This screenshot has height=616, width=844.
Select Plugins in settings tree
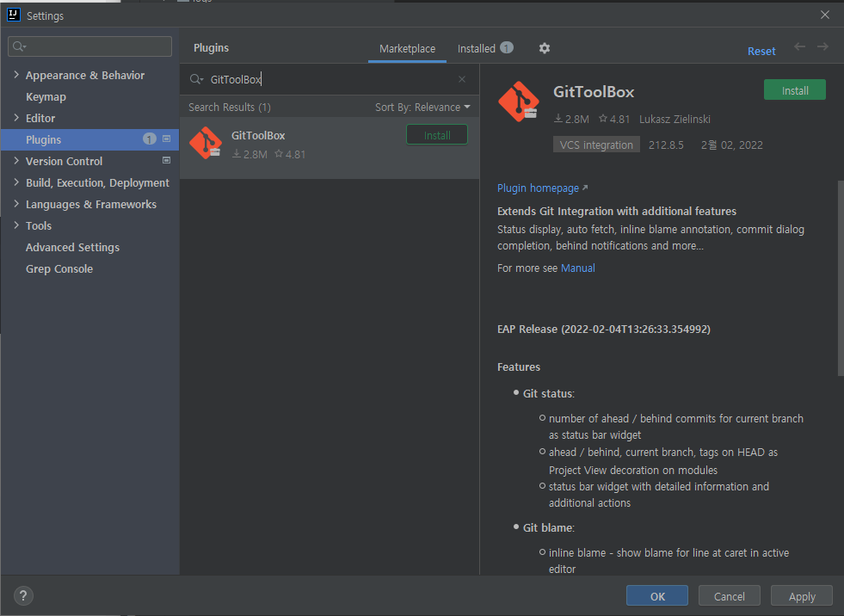(89, 139)
